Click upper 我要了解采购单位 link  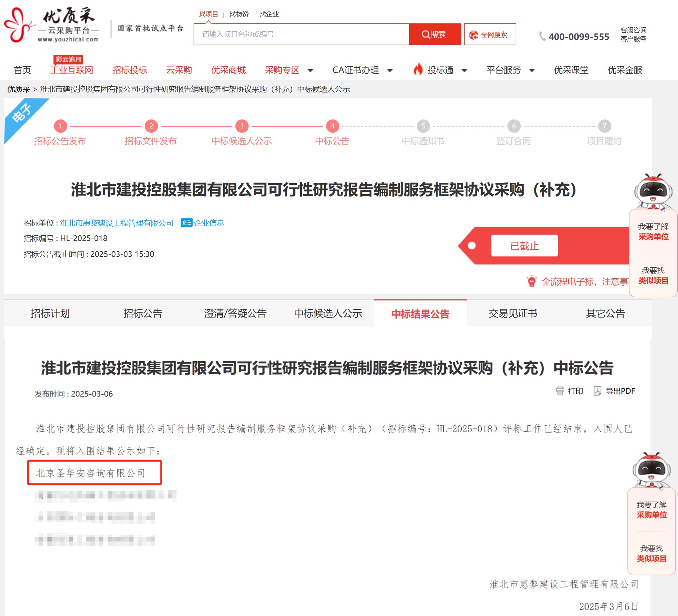(653, 231)
